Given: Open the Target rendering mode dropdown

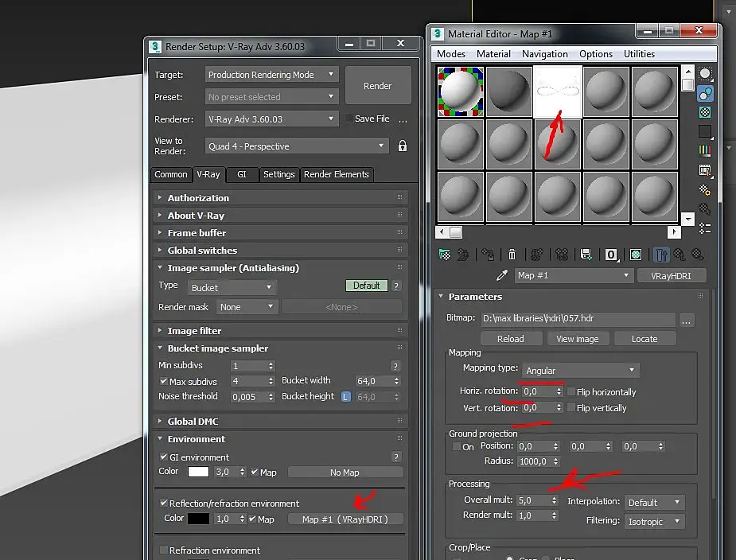Looking at the screenshot, I should 271,75.
